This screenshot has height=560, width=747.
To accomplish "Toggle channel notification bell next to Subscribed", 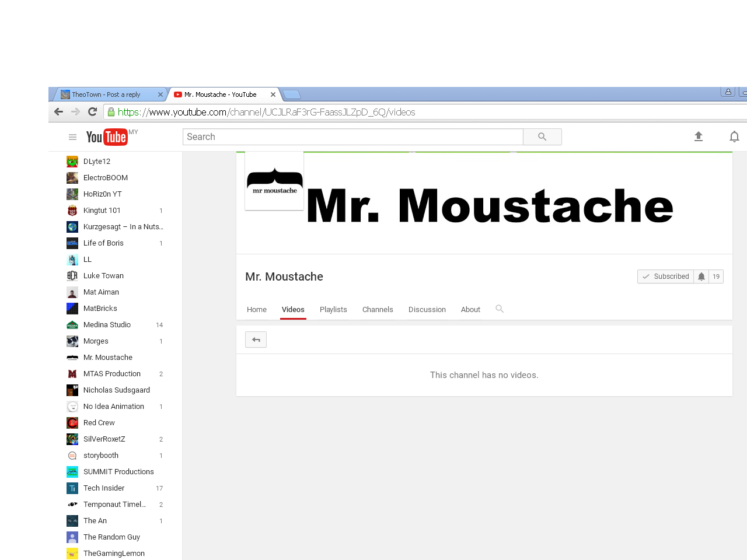I will pyautogui.click(x=701, y=276).
